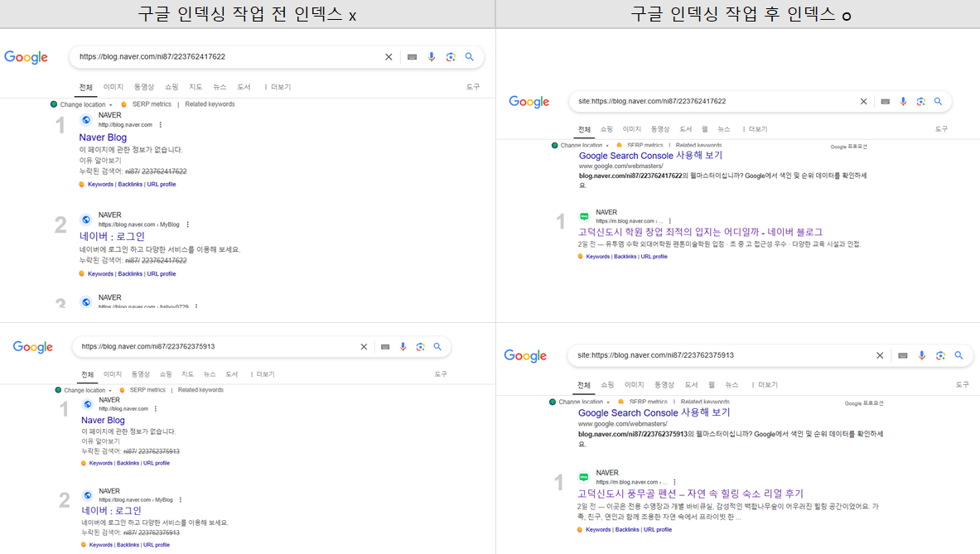The image size is (980, 554).
Task: Click NAVER favicon beside 고덕신도시 학원 창업 result
Action: [x=584, y=217]
